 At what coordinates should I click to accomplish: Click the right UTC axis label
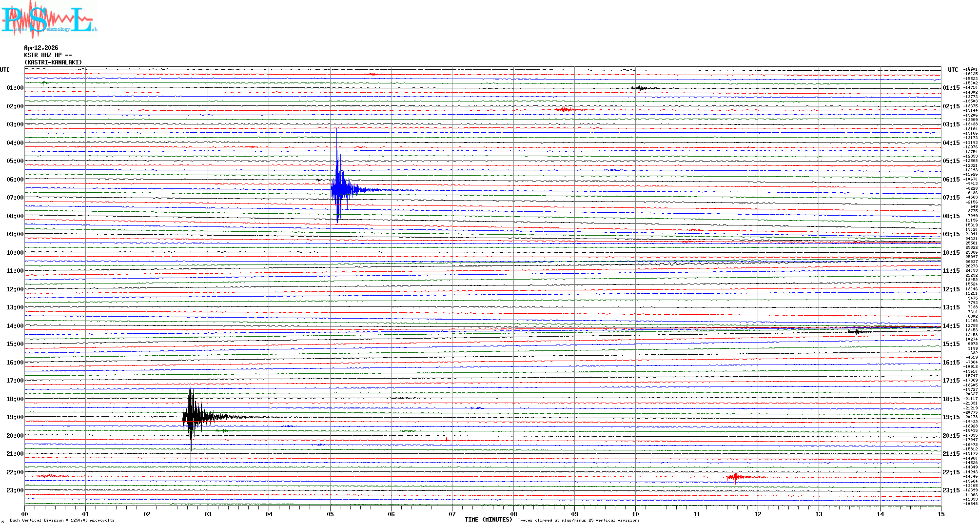953,70
